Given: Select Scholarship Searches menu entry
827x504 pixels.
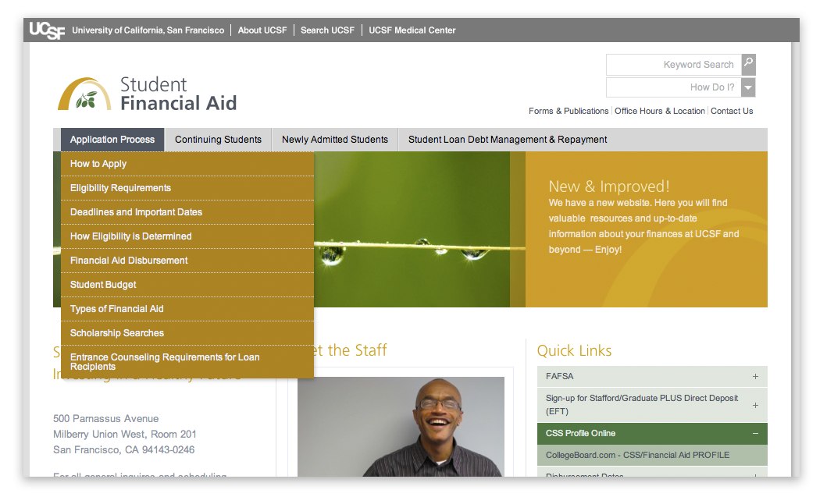Looking at the screenshot, I should (x=117, y=333).
